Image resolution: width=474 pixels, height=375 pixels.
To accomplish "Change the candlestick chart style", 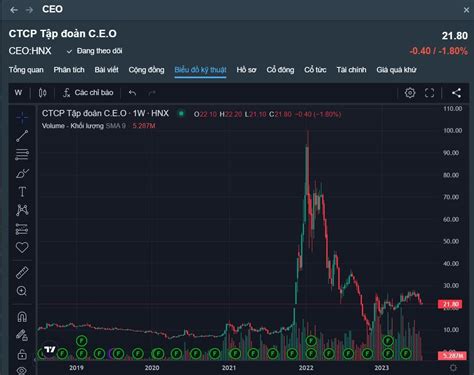I will [x=42, y=93].
